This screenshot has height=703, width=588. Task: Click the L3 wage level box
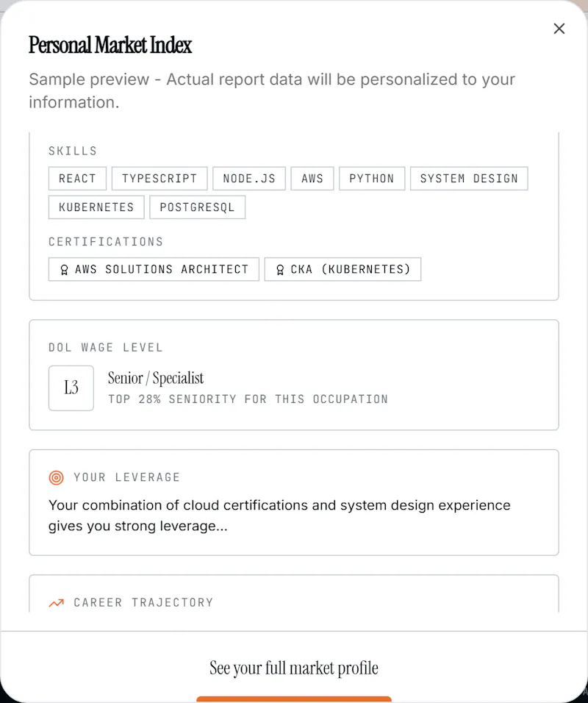(71, 388)
